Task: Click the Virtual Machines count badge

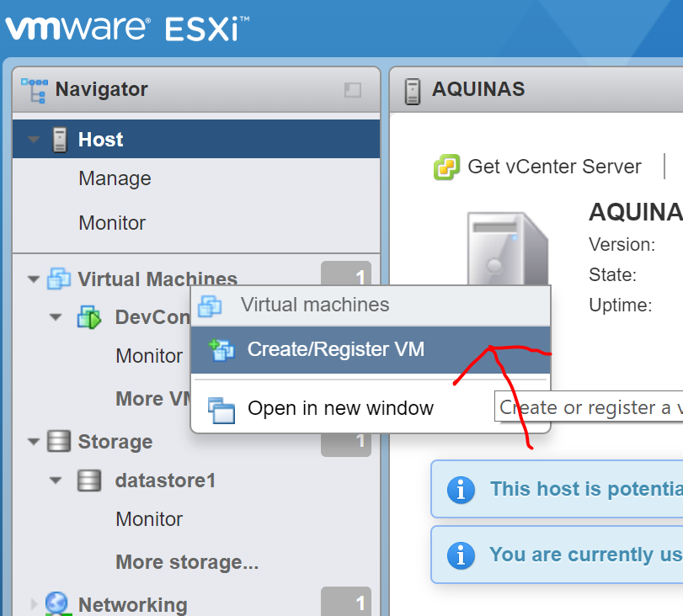Action: coord(346,274)
